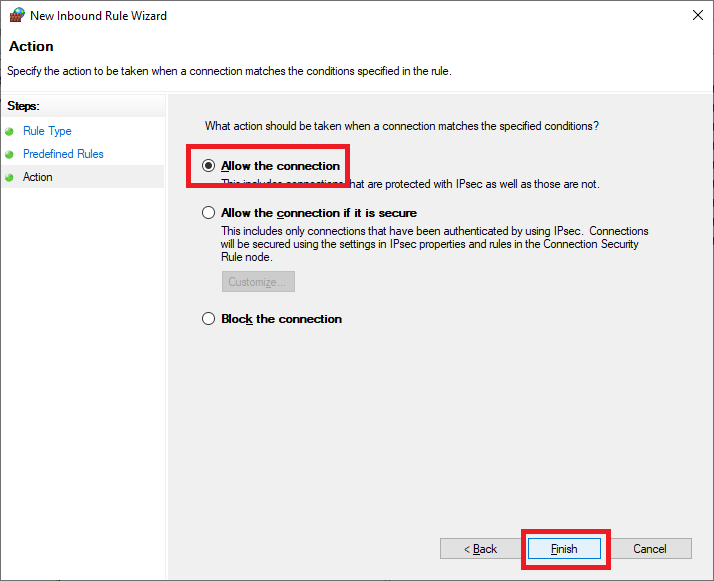This screenshot has height=581, width=714.
Task: Click Finish to create the rule
Action: (x=564, y=549)
